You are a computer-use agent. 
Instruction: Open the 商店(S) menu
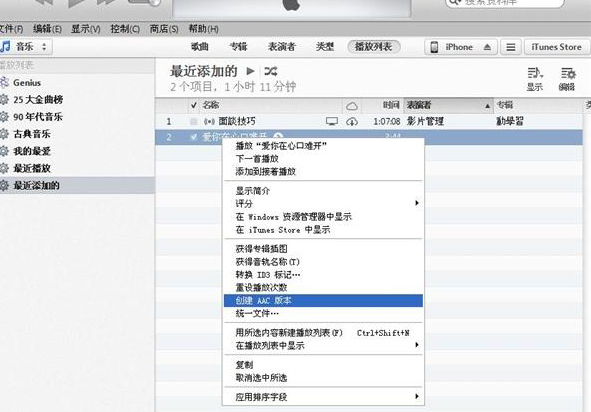(164, 29)
